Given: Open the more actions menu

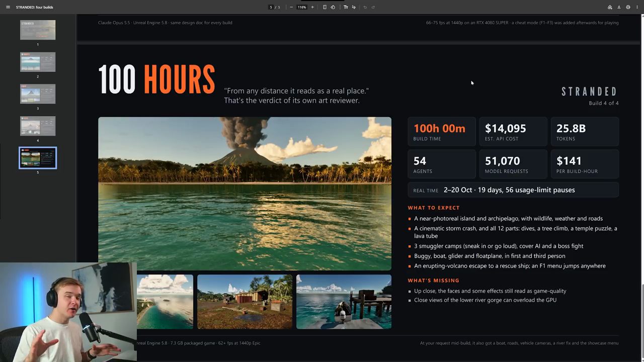Looking at the screenshot, I should tap(636, 7).
